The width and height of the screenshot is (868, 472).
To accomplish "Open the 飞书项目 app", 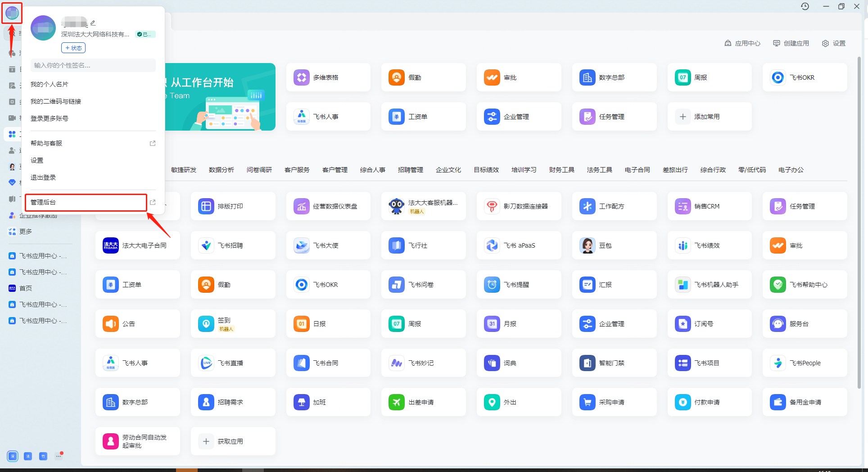I will coord(710,363).
